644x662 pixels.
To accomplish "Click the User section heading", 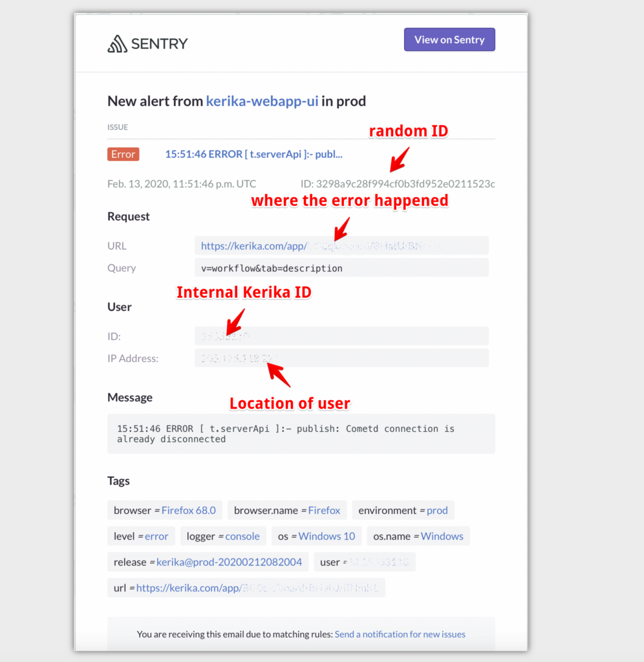I will point(119,307).
